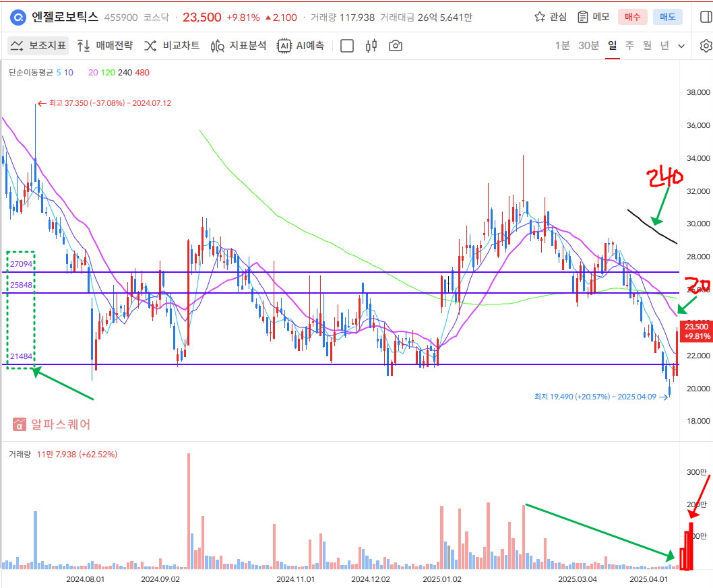This screenshot has height=588, width=713.
Task: Click the stock code 455900
Action: point(121,18)
